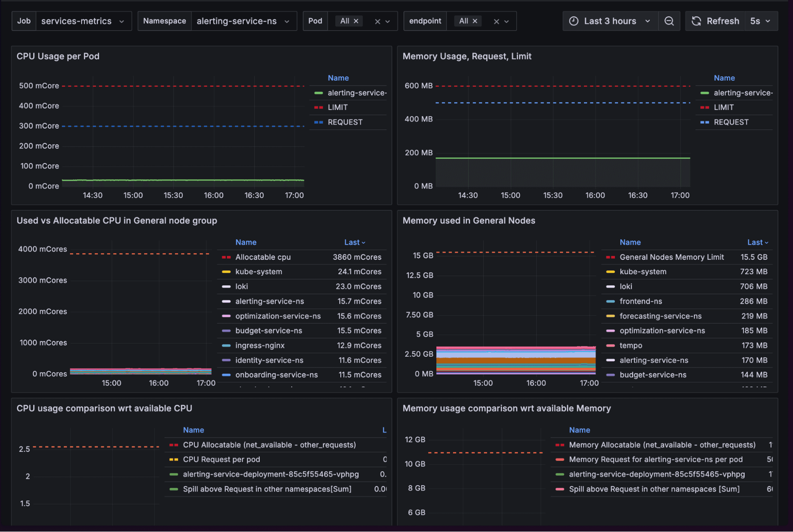The image size is (793, 532).
Task: Toggle kube-system series in CPU node legend
Action: [258, 272]
